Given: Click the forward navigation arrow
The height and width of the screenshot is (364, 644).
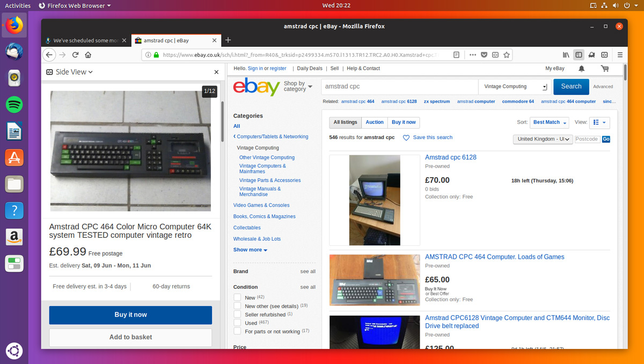Looking at the screenshot, I should pyautogui.click(x=63, y=55).
